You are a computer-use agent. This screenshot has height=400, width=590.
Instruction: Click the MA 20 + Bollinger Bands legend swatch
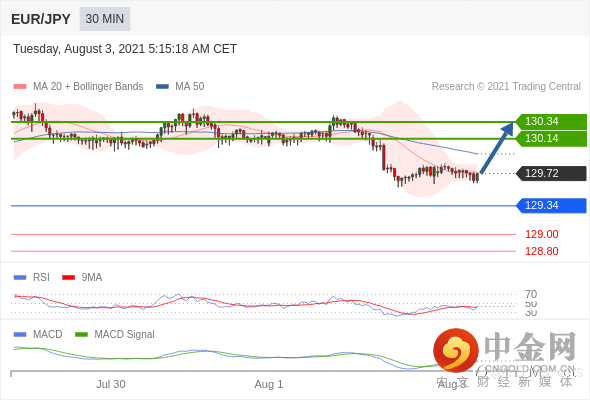(x=20, y=87)
